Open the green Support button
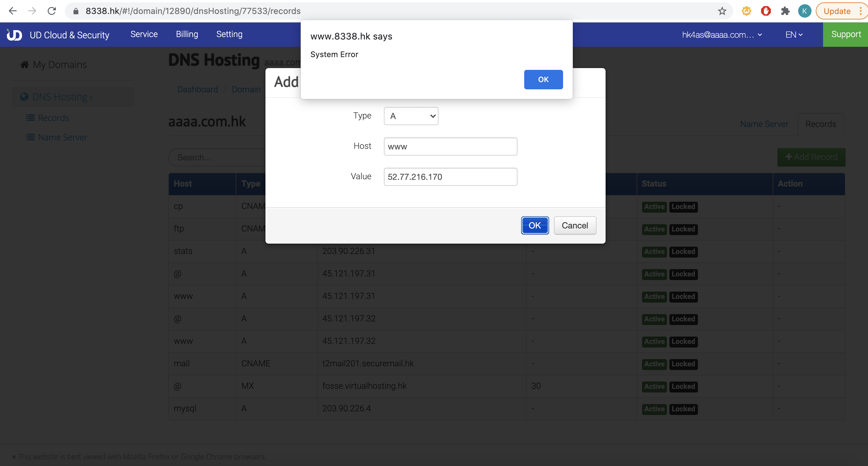This screenshot has width=868, height=466. pyautogui.click(x=846, y=34)
